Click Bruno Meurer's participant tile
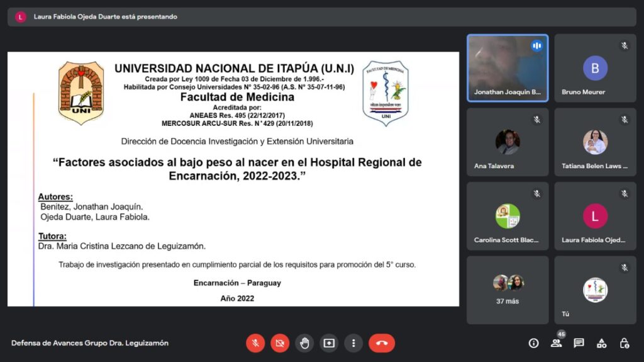The image size is (644, 362). [x=595, y=68]
